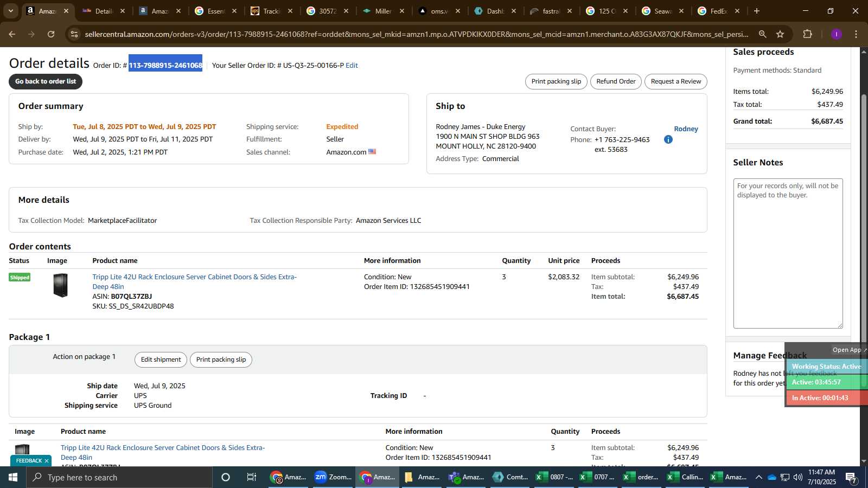Open Tripp Lite product link in Package 1 table
868x488 pixels.
(163, 452)
